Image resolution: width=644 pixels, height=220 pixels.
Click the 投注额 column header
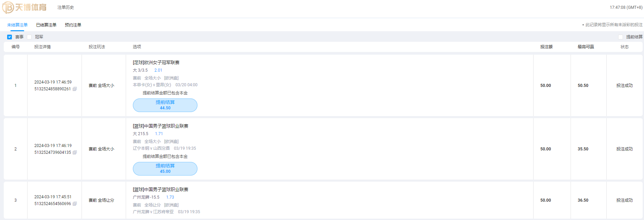tap(546, 47)
